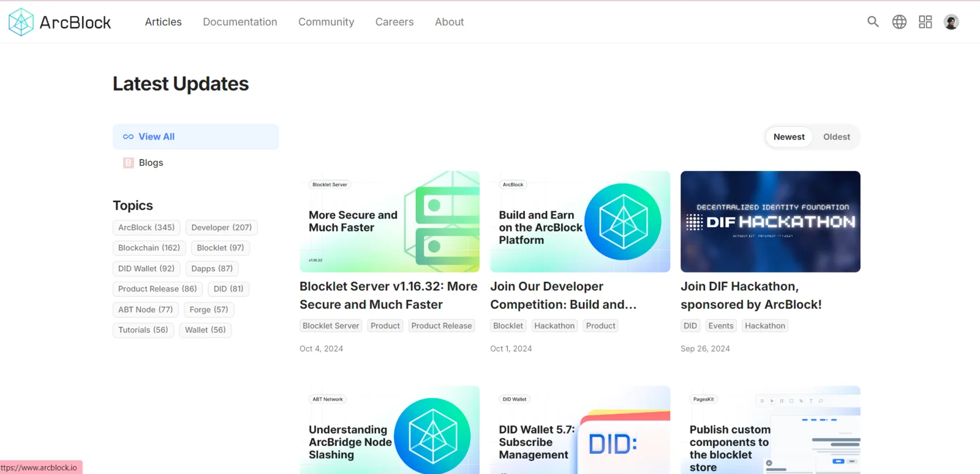Viewport: 980px width, 474px height.
Task: Click the ArcBlock logo icon
Action: pos(21,22)
